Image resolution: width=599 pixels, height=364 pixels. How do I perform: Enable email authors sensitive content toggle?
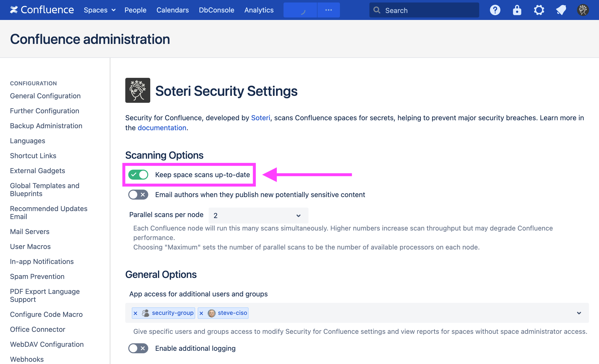click(138, 195)
